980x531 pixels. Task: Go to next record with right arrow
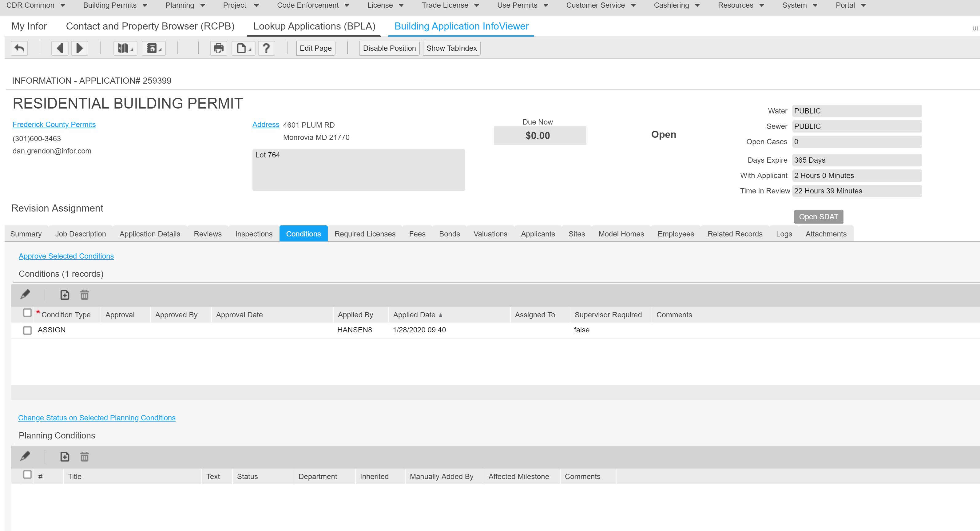point(80,48)
